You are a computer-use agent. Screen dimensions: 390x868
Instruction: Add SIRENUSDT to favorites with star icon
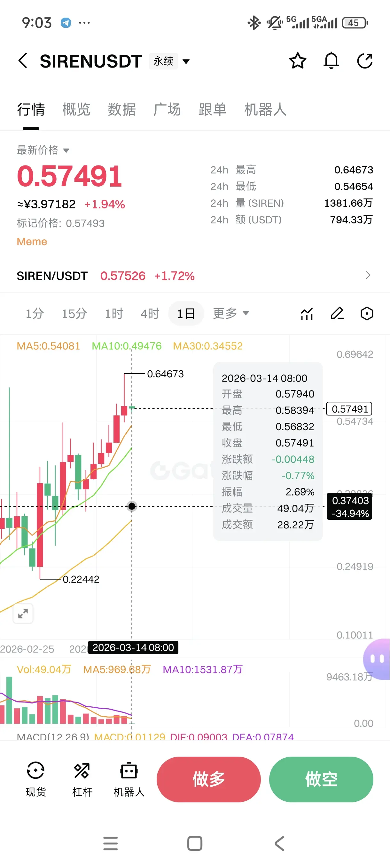point(298,61)
